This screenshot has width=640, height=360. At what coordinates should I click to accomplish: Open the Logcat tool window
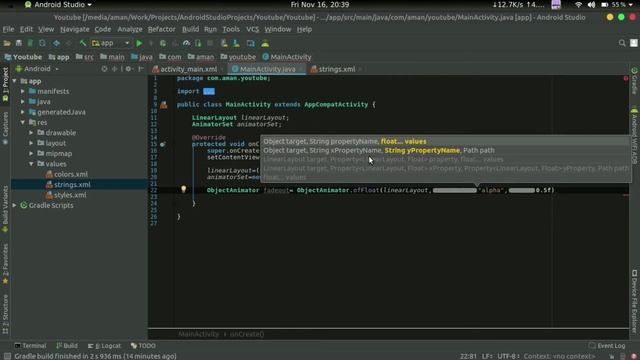(104, 346)
